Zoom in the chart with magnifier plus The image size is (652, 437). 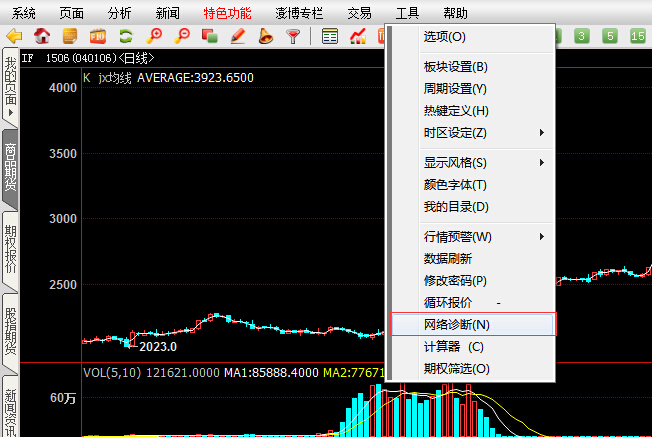154,37
